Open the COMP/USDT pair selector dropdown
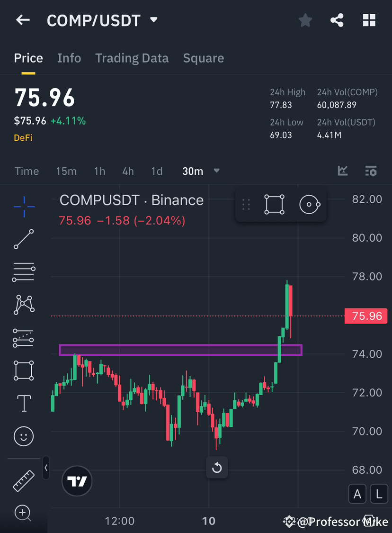The height and width of the screenshot is (533, 392). point(153,20)
